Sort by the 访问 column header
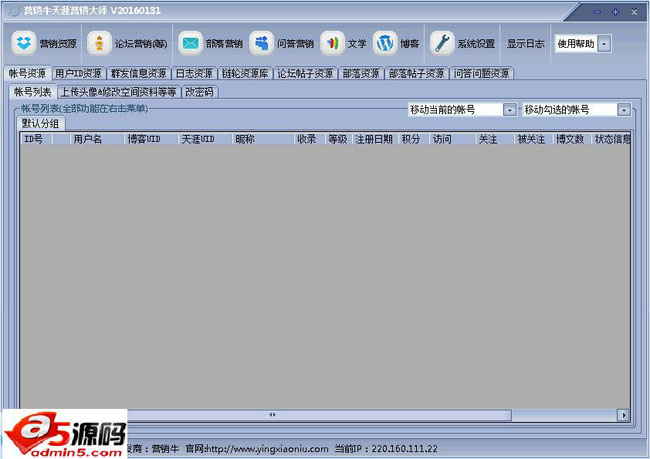The image size is (650, 459). point(452,139)
